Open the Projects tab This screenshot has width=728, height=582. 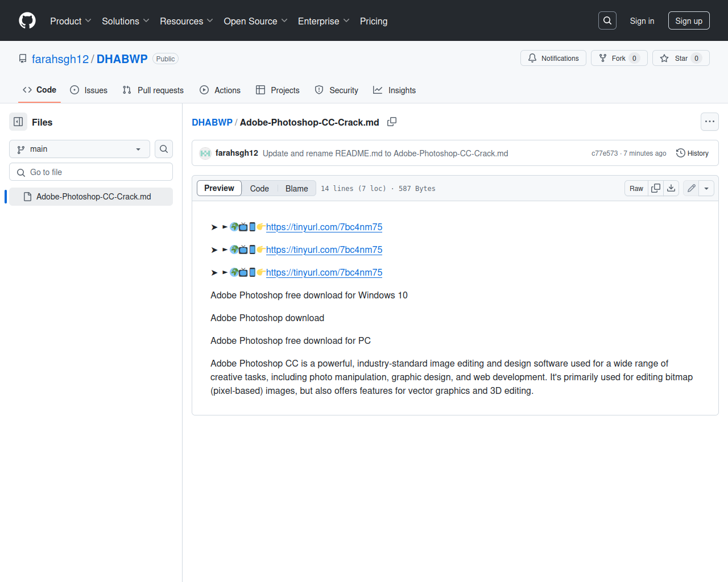tap(278, 90)
